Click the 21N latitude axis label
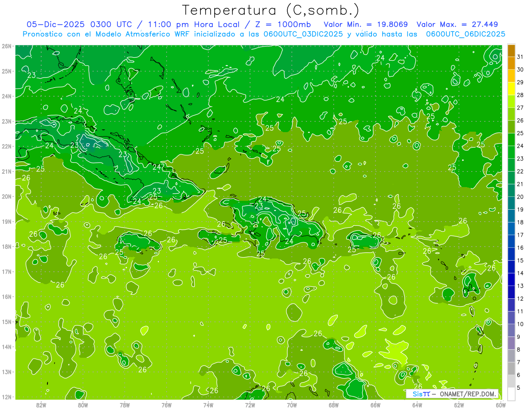 tap(6, 171)
